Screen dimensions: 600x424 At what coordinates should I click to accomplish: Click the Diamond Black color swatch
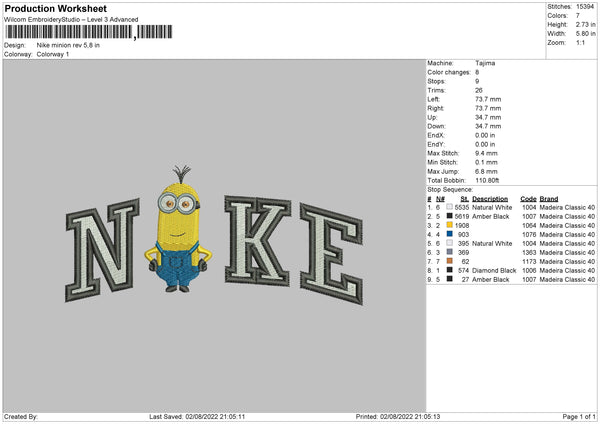coord(450,270)
